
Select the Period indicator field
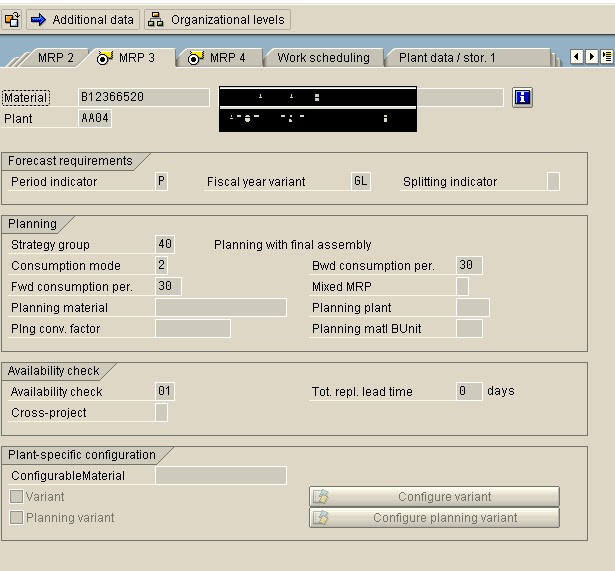tap(161, 181)
